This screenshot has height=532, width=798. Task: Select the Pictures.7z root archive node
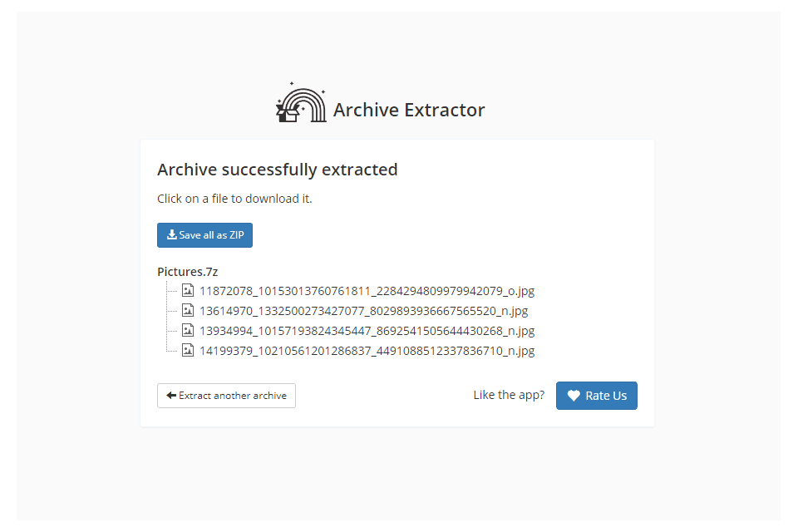pos(188,271)
